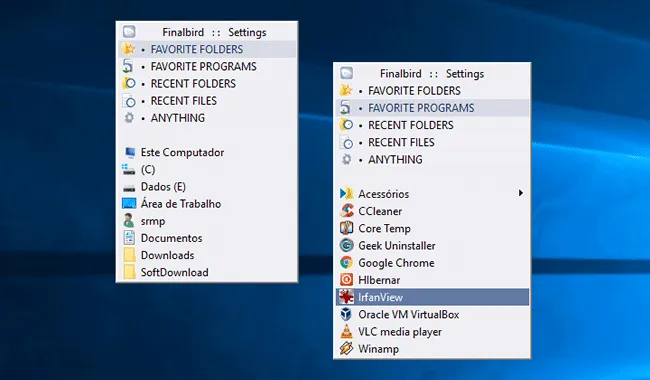Open the Acessórios folder entry
This screenshot has height=380, width=650.
(432, 194)
